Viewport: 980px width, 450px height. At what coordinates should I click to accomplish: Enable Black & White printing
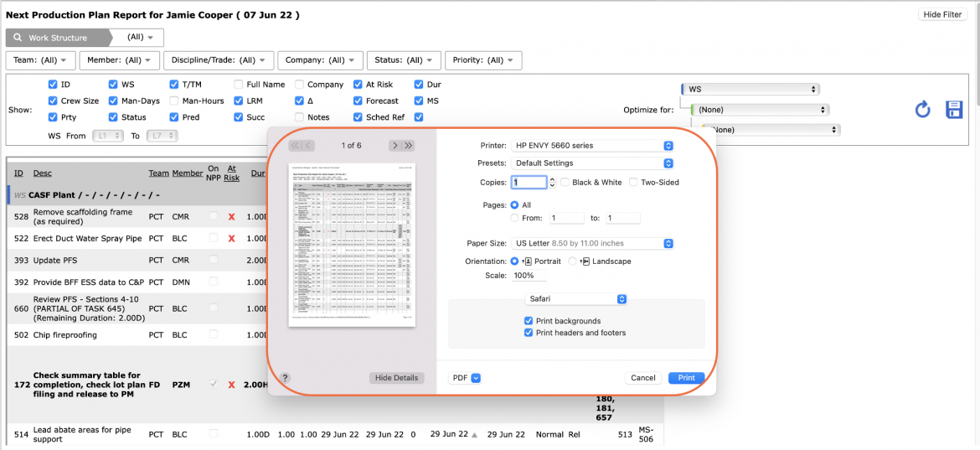click(x=565, y=183)
